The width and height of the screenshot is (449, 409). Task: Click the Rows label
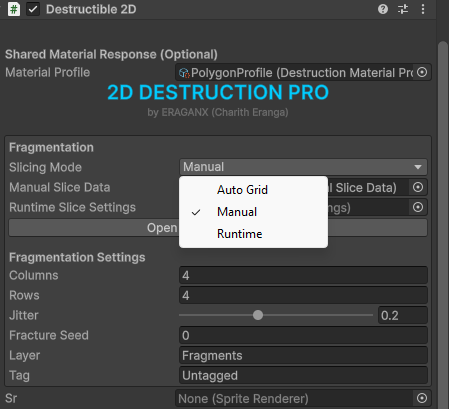[24, 295]
